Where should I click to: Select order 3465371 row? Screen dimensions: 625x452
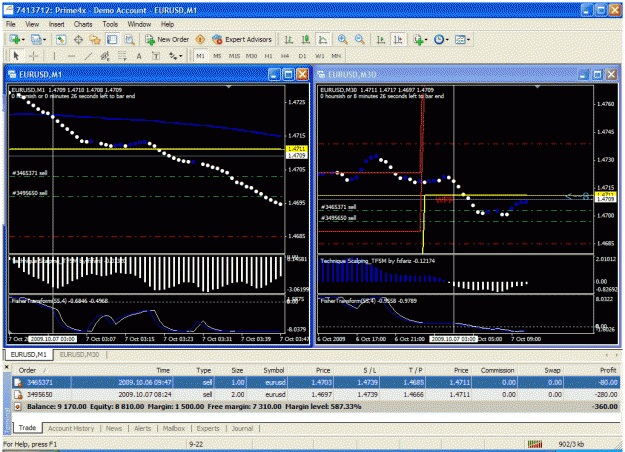tap(316, 383)
